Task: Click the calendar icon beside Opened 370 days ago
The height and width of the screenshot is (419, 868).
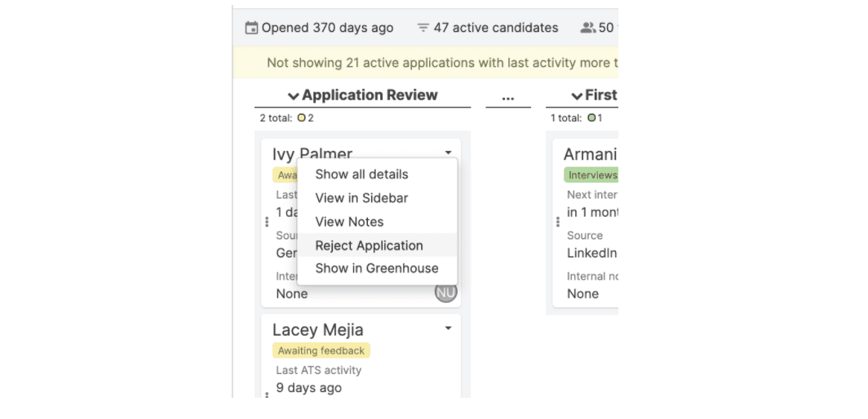Action: 251,29
